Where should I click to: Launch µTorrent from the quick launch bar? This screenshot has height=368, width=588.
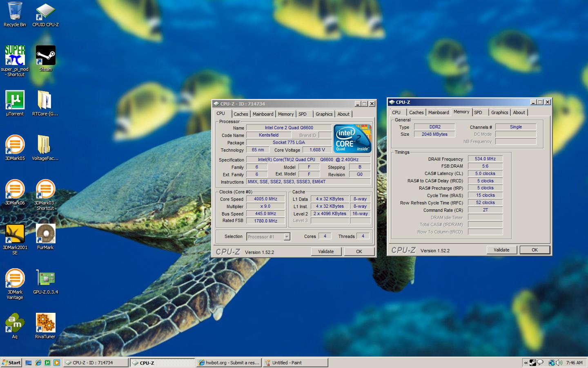[x=47, y=363]
